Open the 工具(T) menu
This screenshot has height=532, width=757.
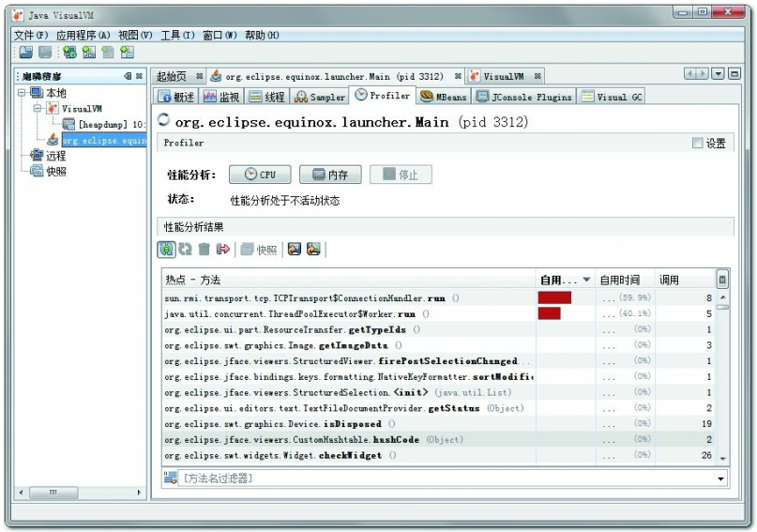[177, 36]
